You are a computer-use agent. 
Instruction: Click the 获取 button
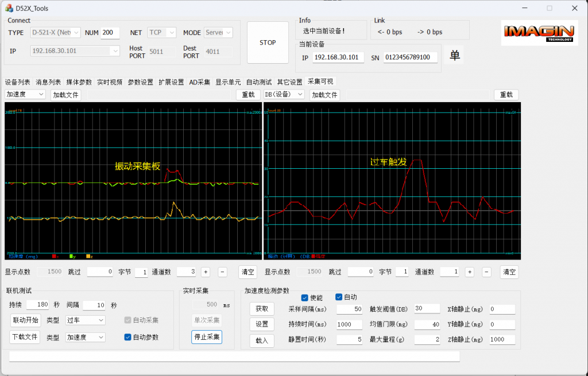coord(262,309)
